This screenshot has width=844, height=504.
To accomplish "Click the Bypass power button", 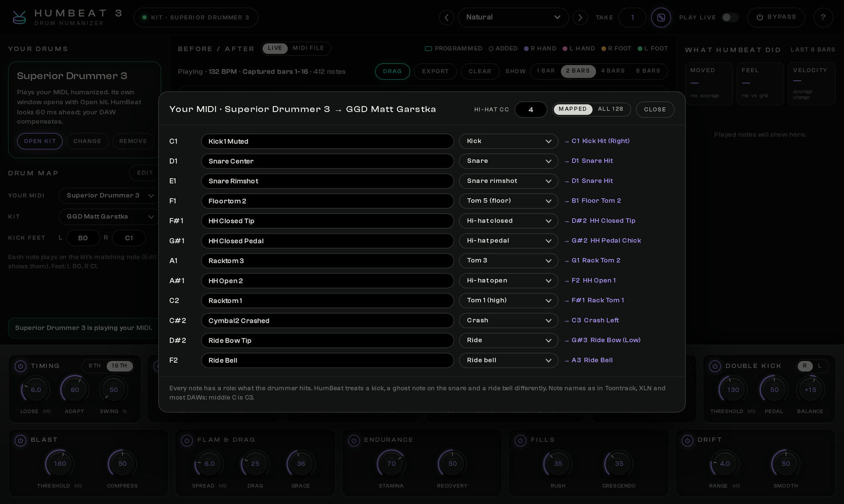I will coord(776,17).
